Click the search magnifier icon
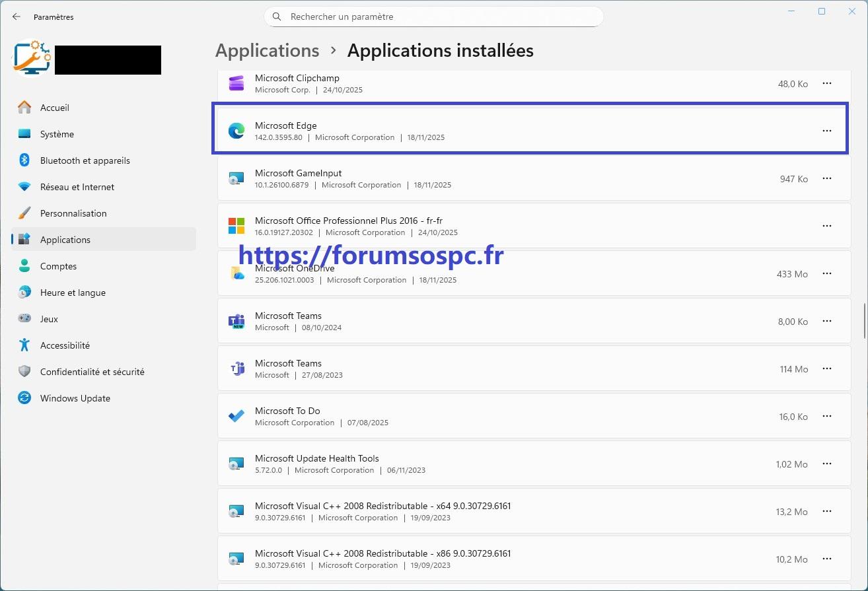868x591 pixels. coord(277,17)
